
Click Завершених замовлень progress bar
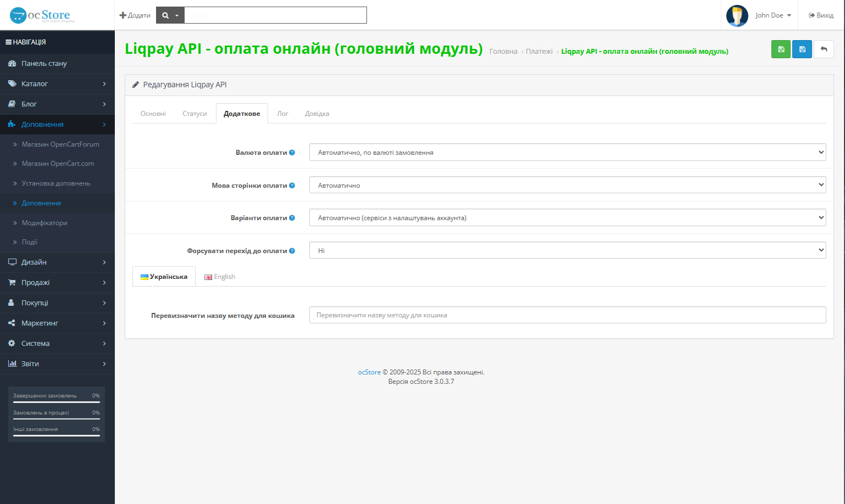(57, 402)
